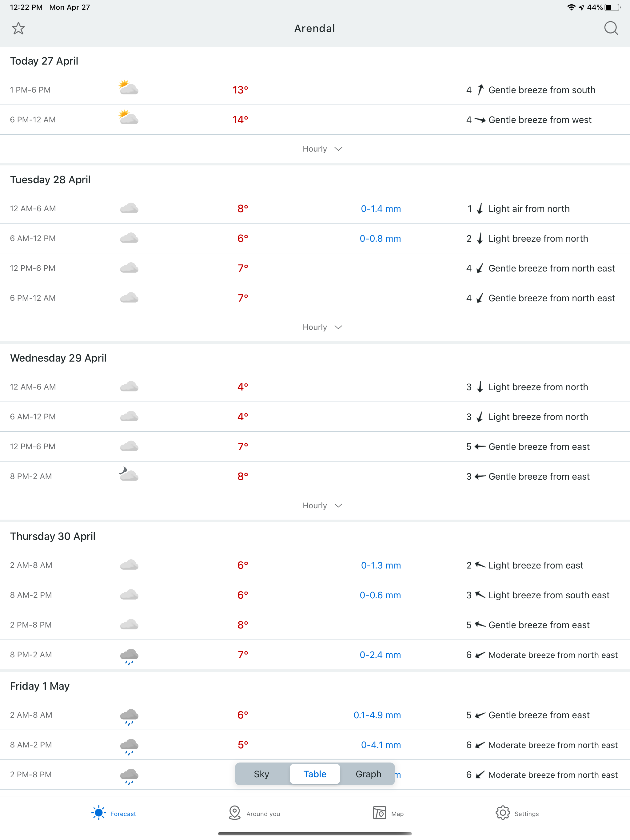The width and height of the screenshot is (630, 840).
Task: Open the Map icon in bottom bar
Action: coord(379,813)
